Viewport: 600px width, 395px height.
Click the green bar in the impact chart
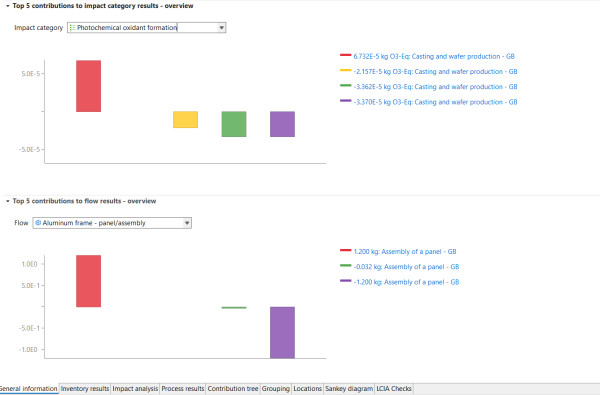pos(234,124)
